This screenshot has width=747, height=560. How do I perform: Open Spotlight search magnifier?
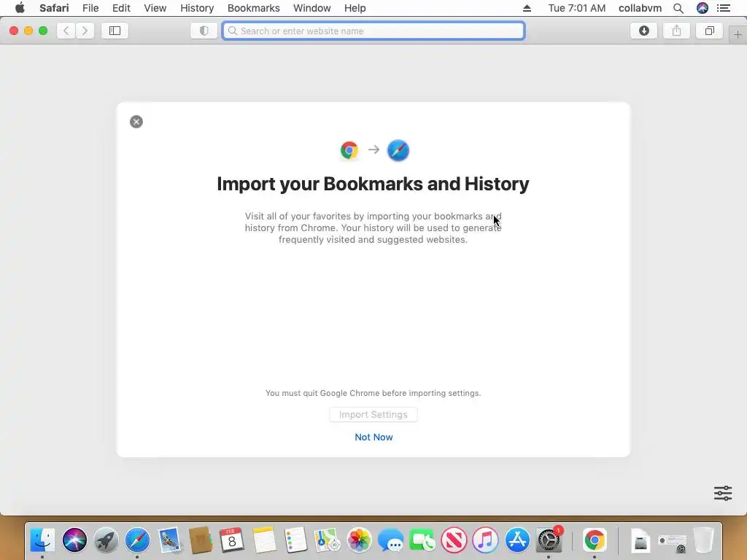(678, 8)
